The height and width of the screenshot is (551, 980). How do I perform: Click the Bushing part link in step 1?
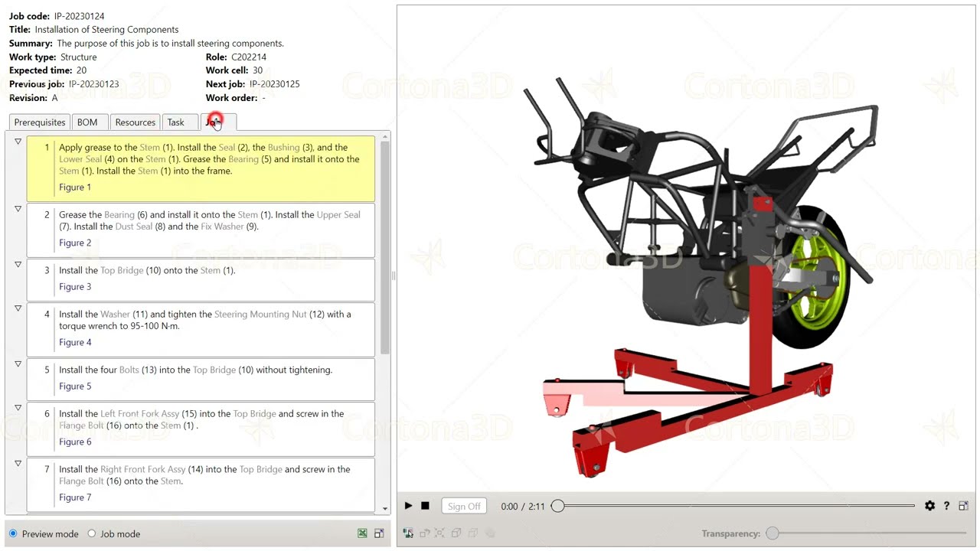click(283, 148)
